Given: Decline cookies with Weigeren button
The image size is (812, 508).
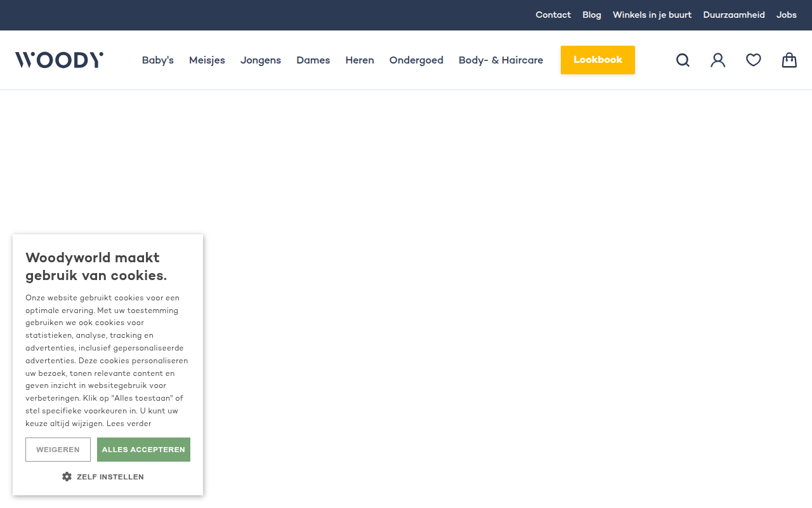Looking at the screenshot, I should (58, 450).
